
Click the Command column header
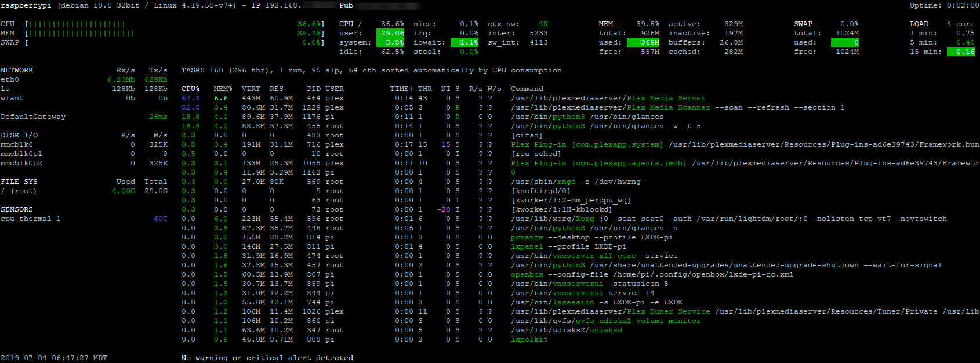(527, 89)
